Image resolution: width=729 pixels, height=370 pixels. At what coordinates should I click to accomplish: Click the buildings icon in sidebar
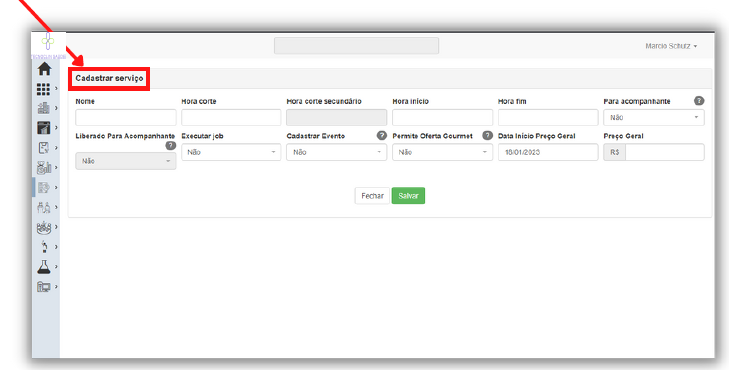click(x=43, y=108)
